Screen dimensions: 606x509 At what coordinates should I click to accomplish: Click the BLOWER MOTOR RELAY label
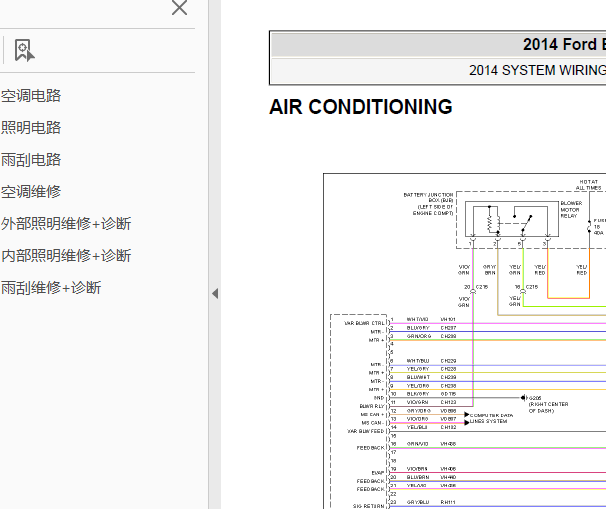click(571, 209)
